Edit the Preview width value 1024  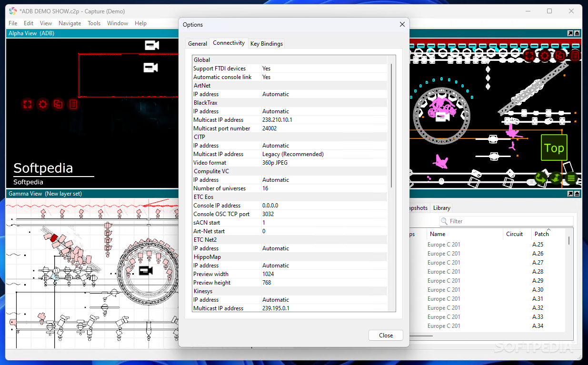325,274
